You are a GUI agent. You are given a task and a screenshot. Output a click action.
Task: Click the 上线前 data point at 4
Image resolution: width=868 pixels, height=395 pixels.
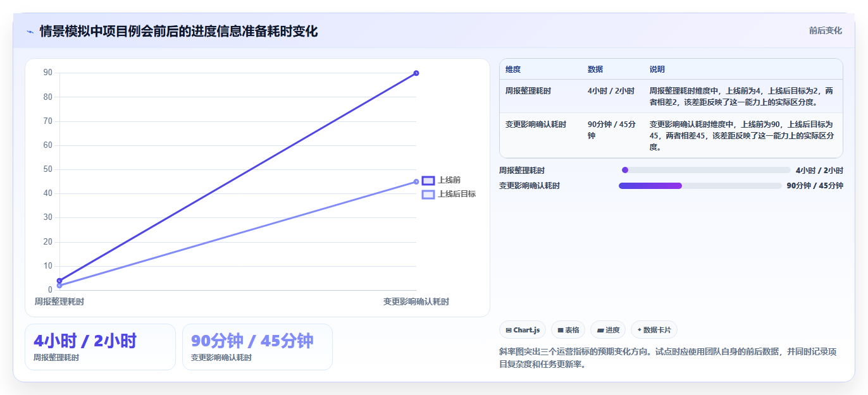59,281
